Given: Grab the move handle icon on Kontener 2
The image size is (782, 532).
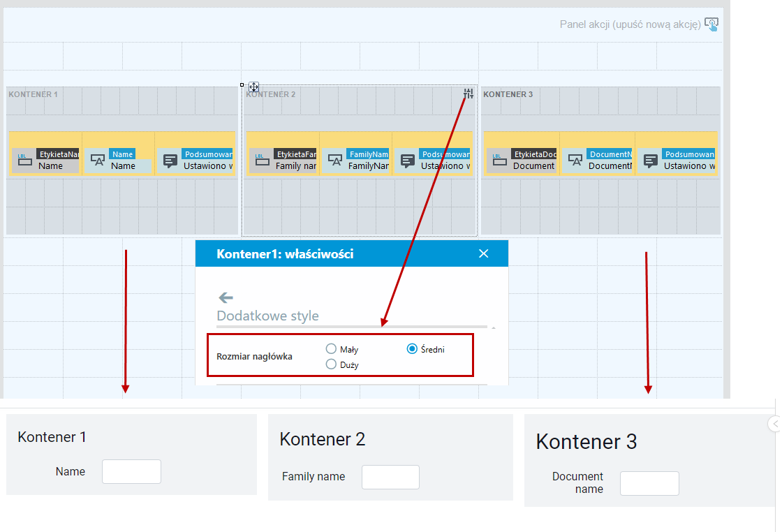Looking at the screenshot, I should pos(254,87).
